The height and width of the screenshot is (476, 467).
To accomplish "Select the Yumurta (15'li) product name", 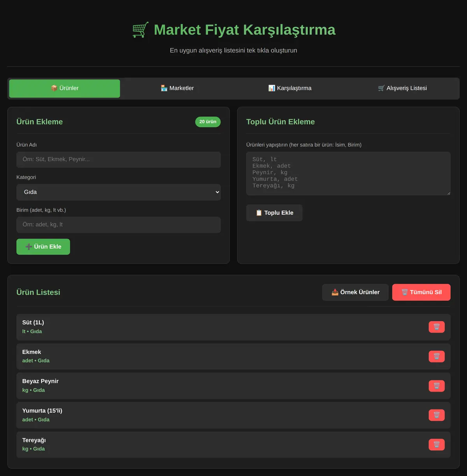I will point(42,411).
